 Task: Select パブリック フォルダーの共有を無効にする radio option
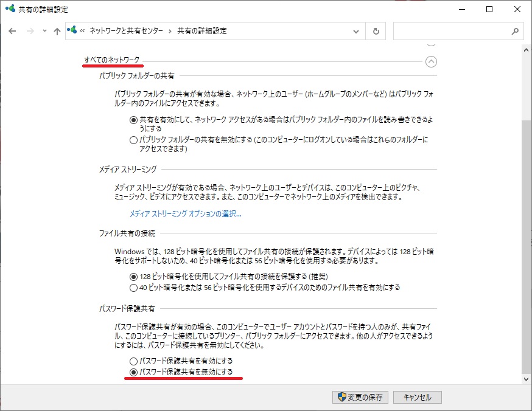click(x=134, y=140)
